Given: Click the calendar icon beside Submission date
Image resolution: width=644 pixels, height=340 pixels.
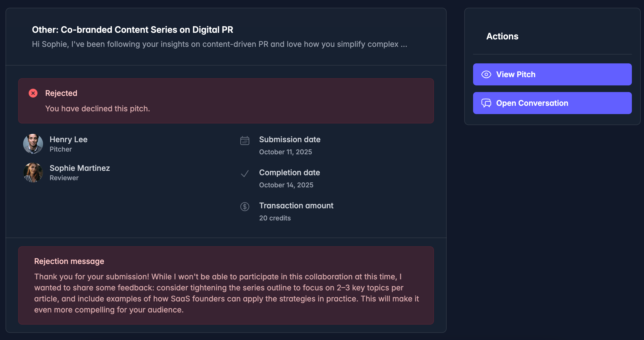Looking at the screenshot, I should click(x=245, y=141).
